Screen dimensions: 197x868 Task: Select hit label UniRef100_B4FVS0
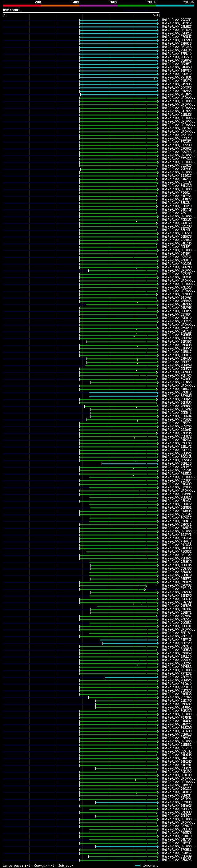177,71
